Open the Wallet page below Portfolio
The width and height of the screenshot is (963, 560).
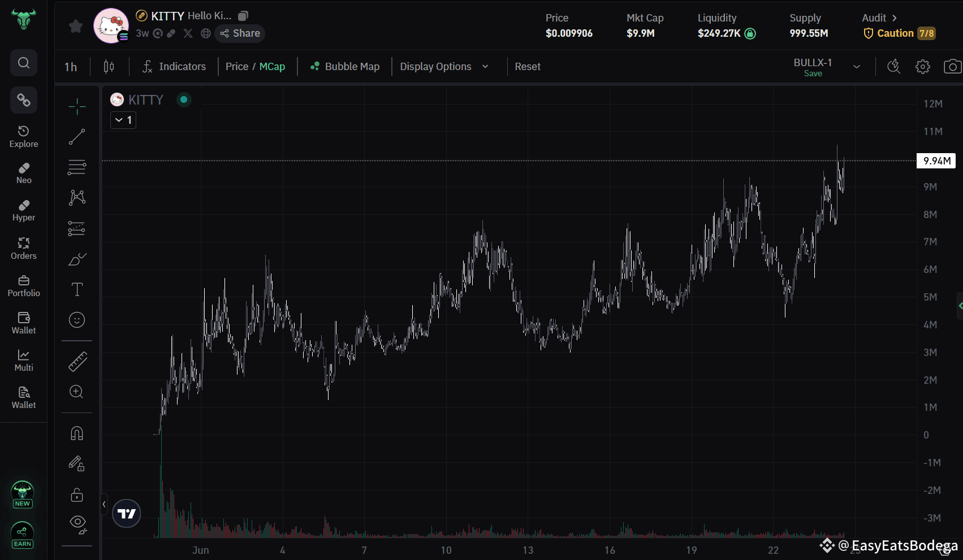pos(24,323)
